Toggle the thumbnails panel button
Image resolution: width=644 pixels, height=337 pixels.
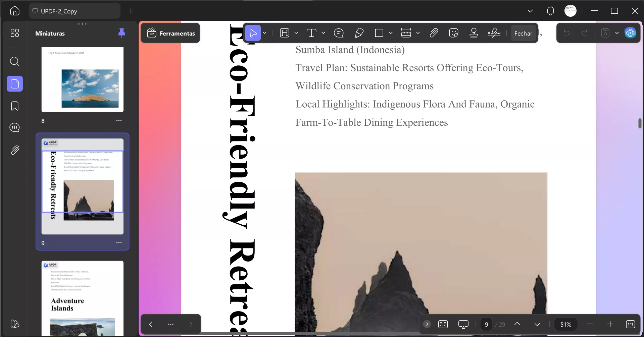pos(14,84)
